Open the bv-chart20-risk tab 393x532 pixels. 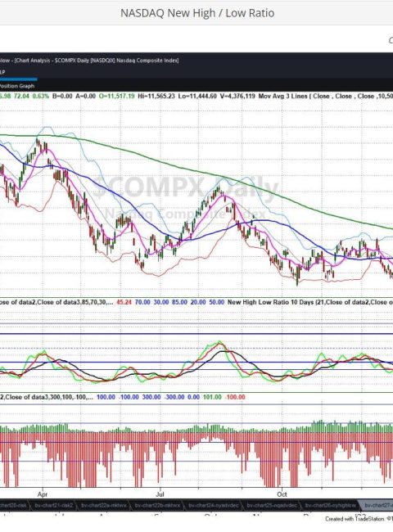pos(13,506)
